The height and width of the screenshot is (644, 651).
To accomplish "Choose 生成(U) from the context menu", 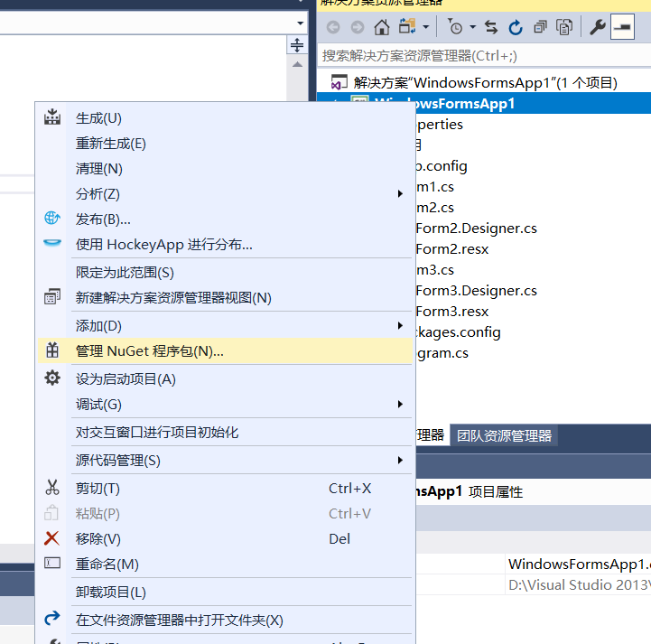I will (225, 118).
